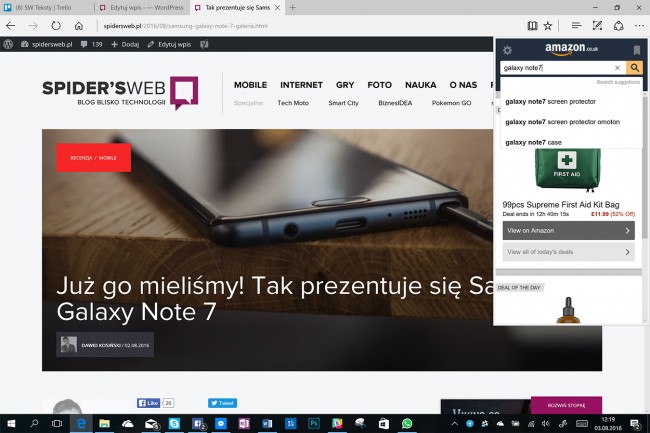Open spidersweb.pl in the admin bar
650x433 pixels.
click(46, 44)
